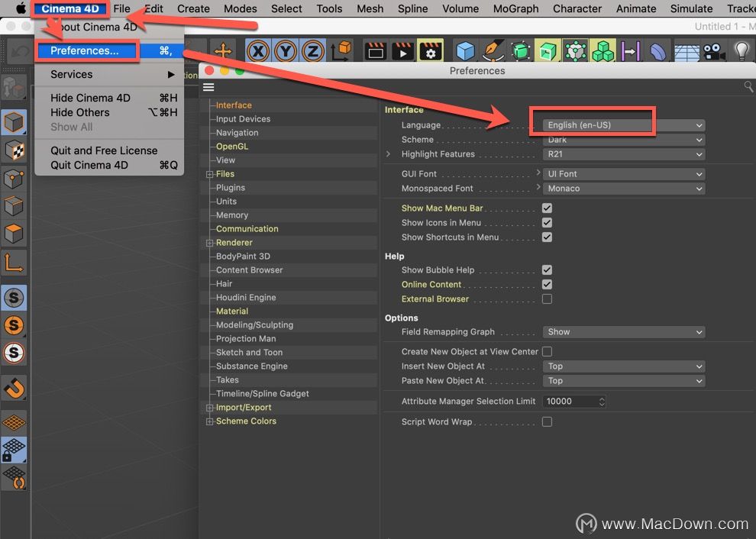The image size is (756, 539).
Task: Enable Script Word Wrap checkbox
Action: pos(547,421)
